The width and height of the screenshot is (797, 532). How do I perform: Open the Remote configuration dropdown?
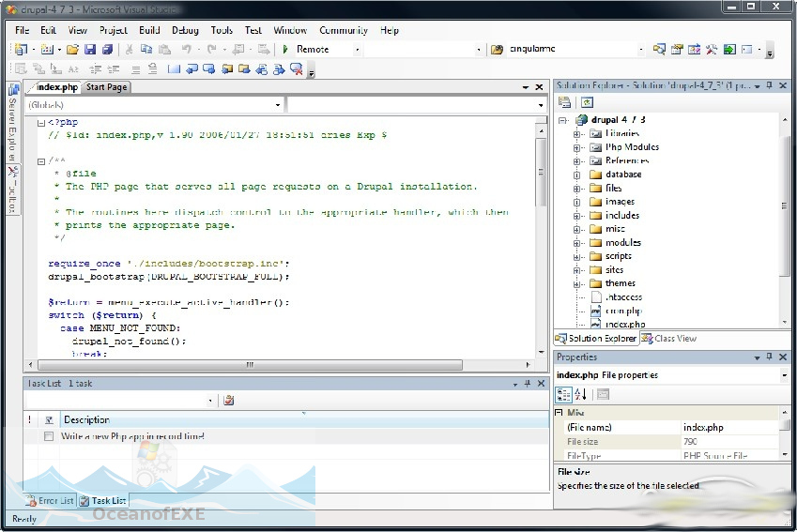click(358, 50)
